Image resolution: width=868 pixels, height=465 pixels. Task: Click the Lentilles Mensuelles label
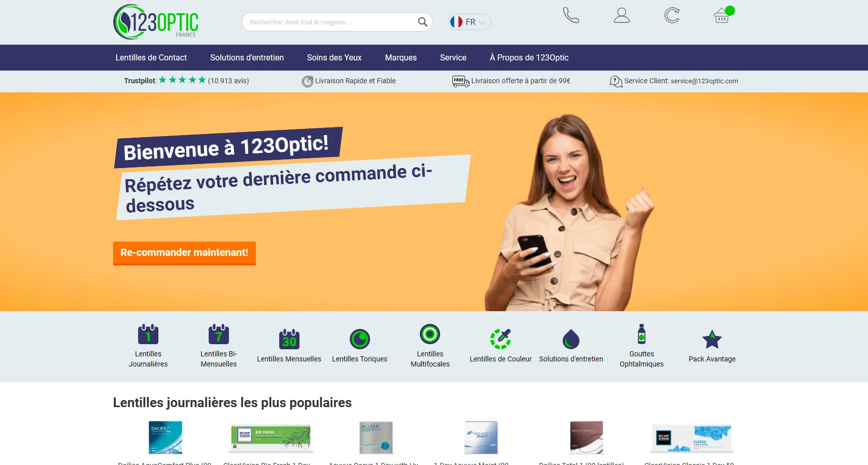[x=289, y=359]
